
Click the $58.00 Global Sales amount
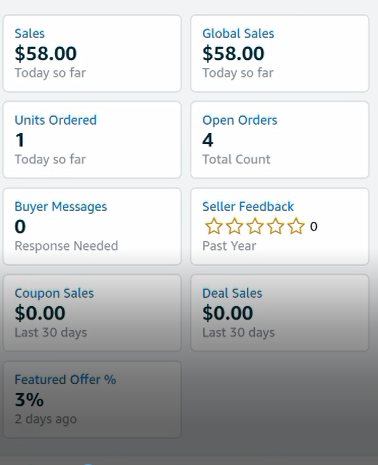[x=233, y=53]
